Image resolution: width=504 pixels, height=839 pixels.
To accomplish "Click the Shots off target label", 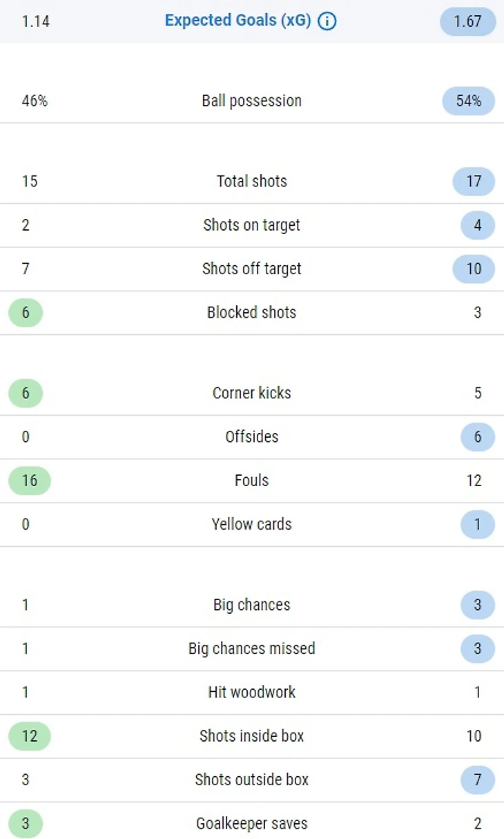I will tap(251, 269).
